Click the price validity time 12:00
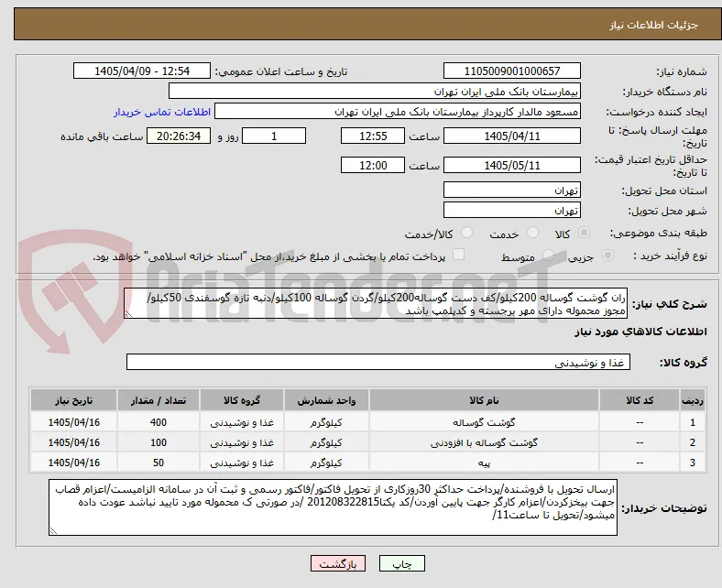 tap(373, 165)
